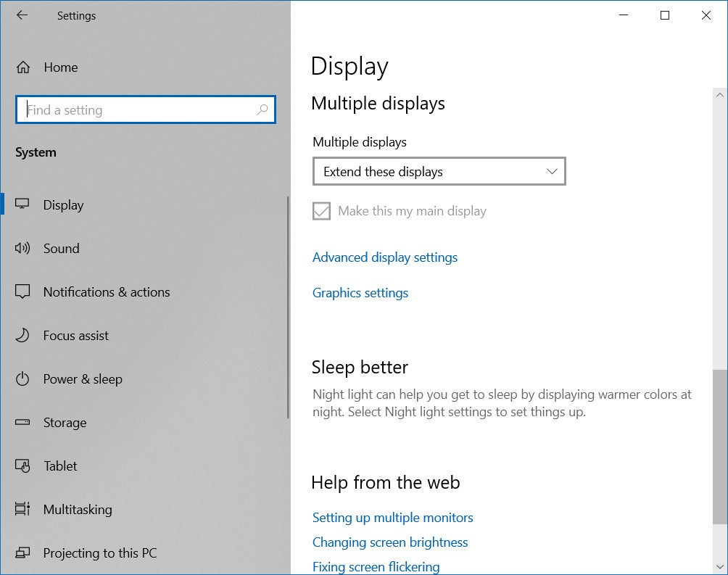Open Storage using the drive icon
The image size is (728, 575).
[x=22, y=423]
